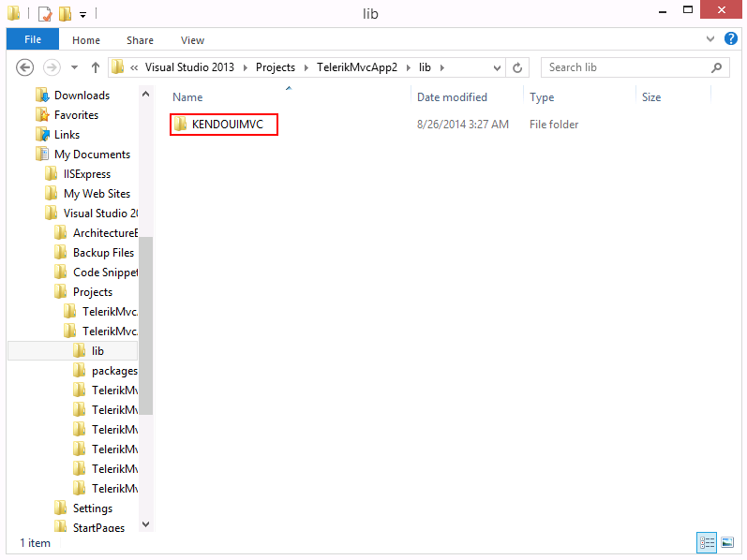Sort by the Date modified column
The image size is (747, 560).
[x=452, y=97]
